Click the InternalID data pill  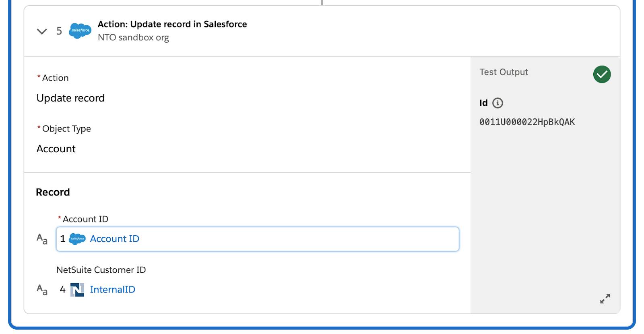tap(112, 290)
